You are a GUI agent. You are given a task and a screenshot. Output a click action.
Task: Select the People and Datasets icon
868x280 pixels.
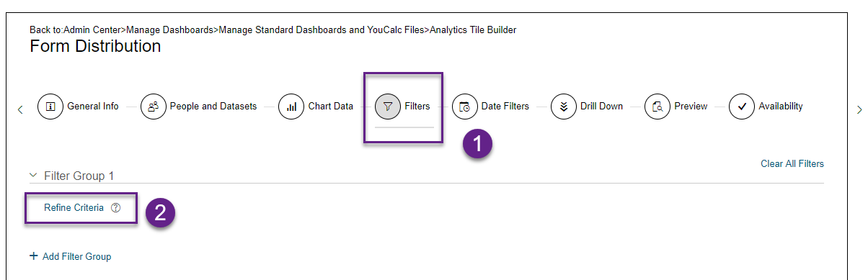154,106
